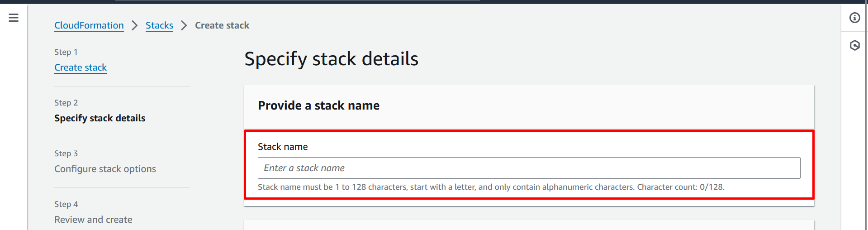Open the hamburger navigation menu
Image resolution: width=868 pixels, height=230 pixels.
pos(14,18)
